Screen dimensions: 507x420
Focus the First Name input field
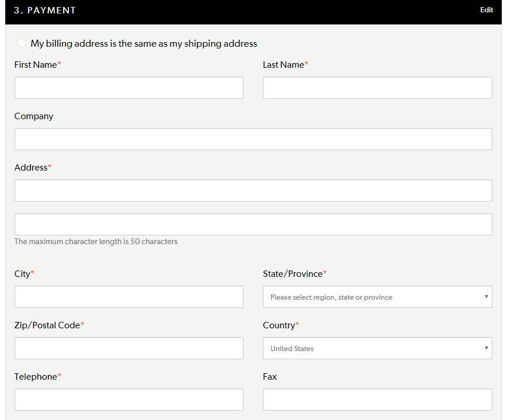pos(129,88)
